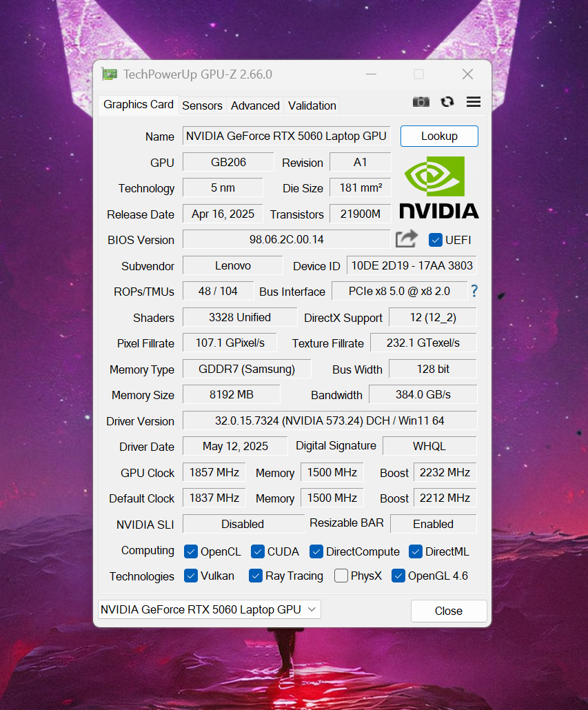Viewport: 588px width, 710px height.
Task: Click the BIOS Version field 98.06.2C.00.14
Action: click(x=286, y=239)
